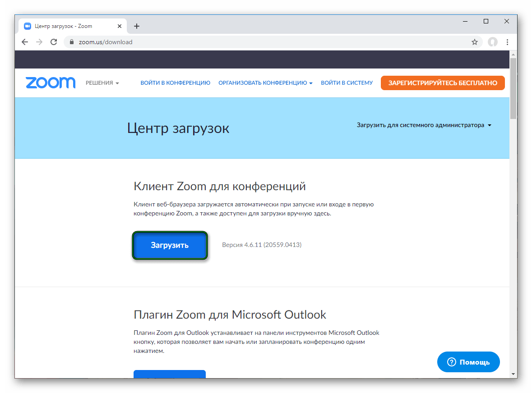532x393 pixels.
Task: Open a new tab with the plus icon
Action: click(x=137, y=26)
